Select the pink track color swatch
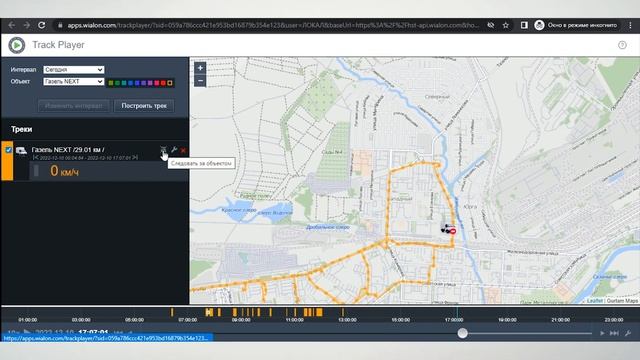This screenshot has width=640, height=360. tap(157, 83)
